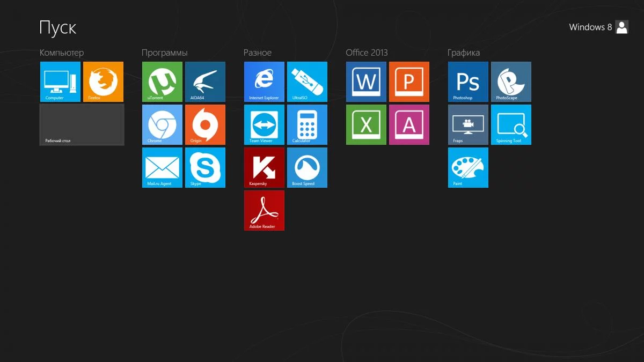Select the Компьютер group heading
Image resolution: width=644 pixels, height=362 pixels.
[62, 53]
